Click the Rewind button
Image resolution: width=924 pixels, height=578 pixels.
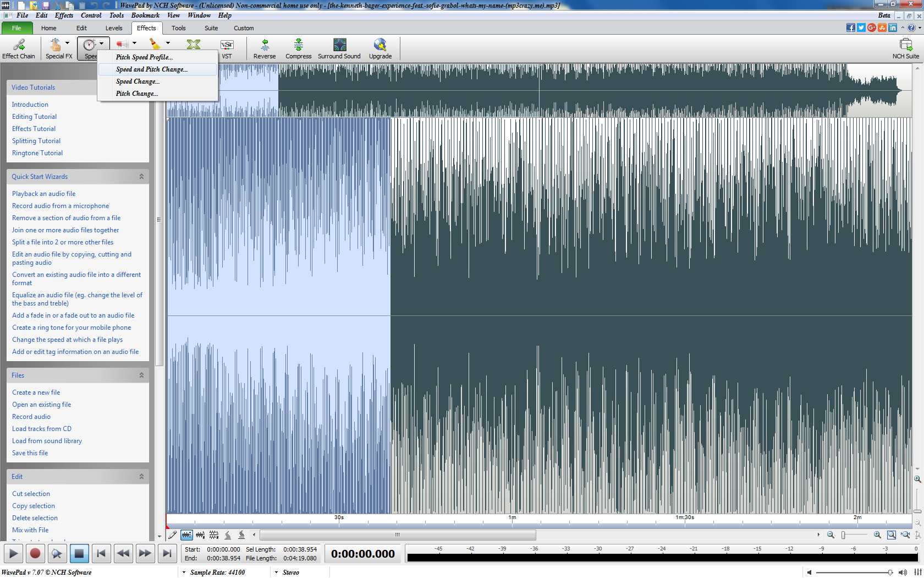[x=123, y=554]
